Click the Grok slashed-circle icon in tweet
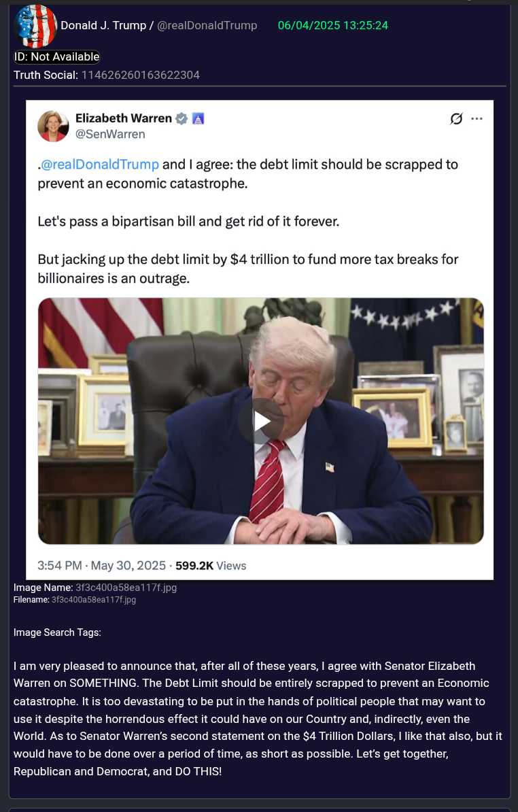The width and height of the screenshot is (518, 812). pyautogui.click(x=456, y=118)
